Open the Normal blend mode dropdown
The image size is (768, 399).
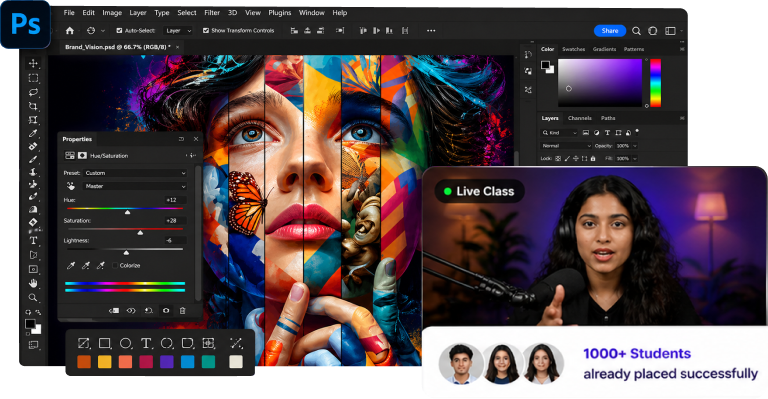click(x=566, y=146)
